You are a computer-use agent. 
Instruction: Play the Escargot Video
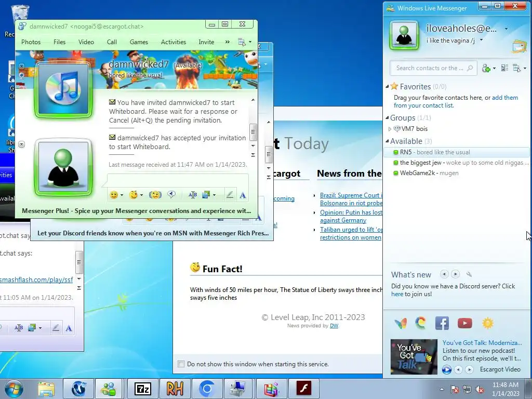(446, 369)
